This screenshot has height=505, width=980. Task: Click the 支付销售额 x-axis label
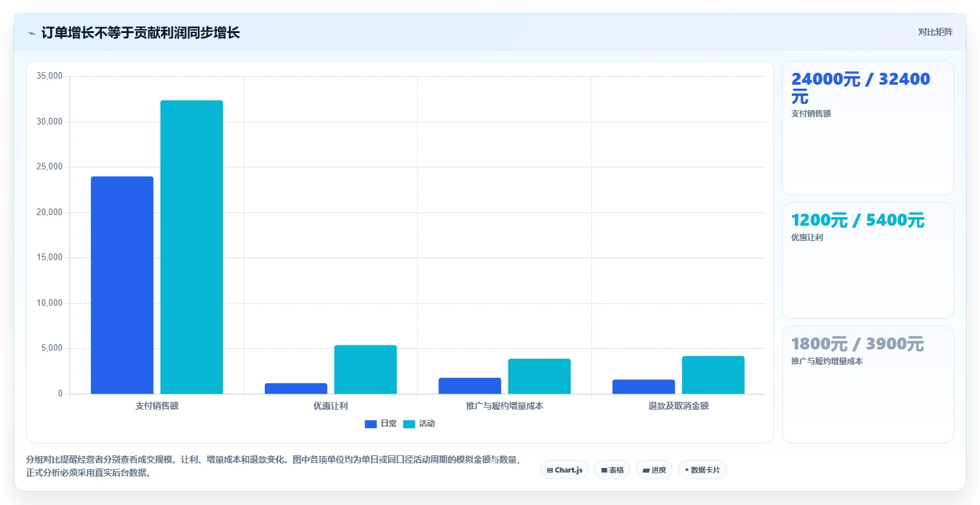(x=157, y=406)
